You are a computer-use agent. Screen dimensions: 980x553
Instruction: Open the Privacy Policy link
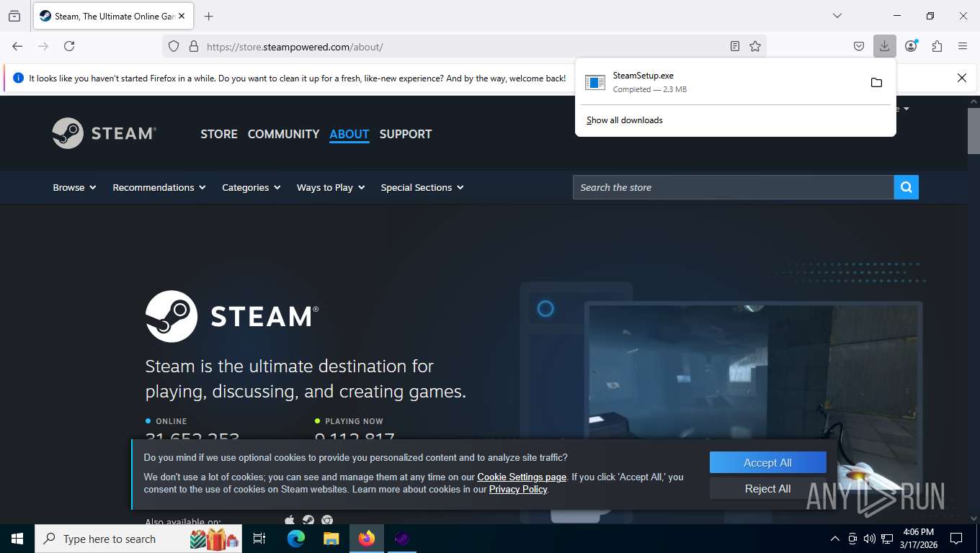(x=518, y=489)
